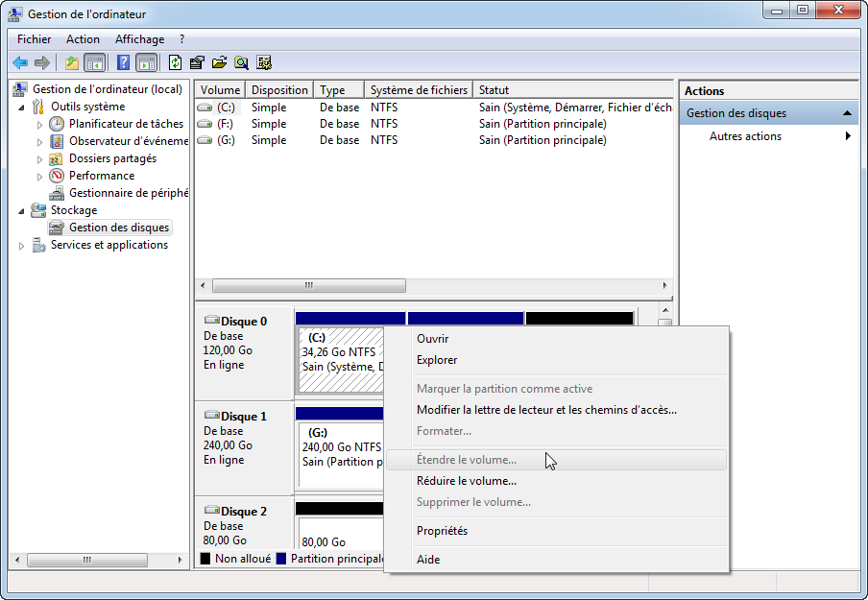Expand Services et applications node arrow
Viewport: 868px width, 600px height.
click(21, 246)
